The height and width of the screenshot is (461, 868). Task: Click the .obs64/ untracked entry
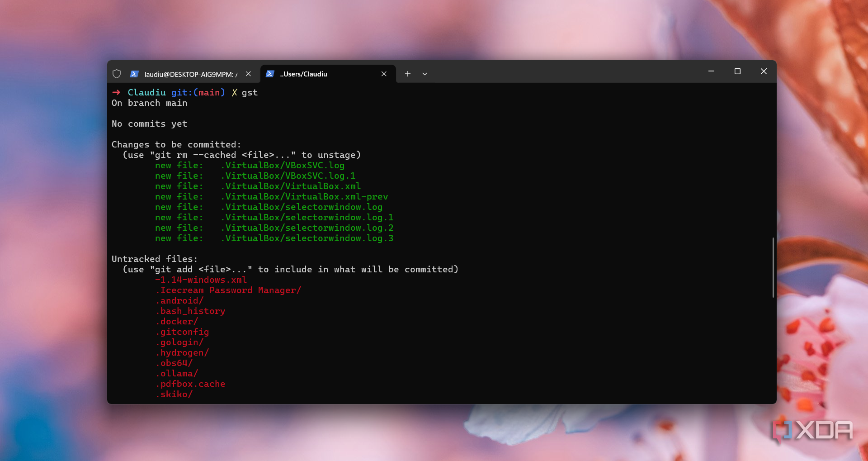tap(174, 363)
